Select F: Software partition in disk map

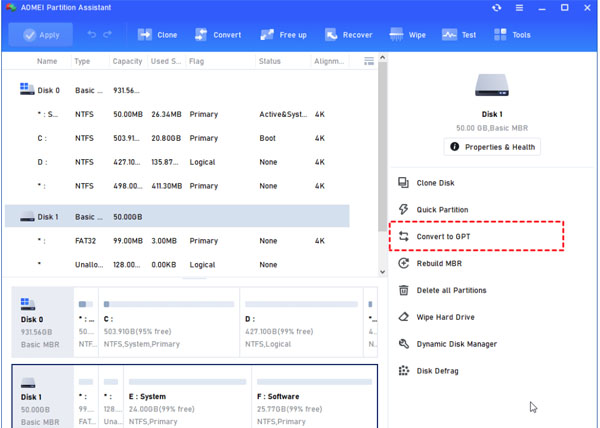314,397
